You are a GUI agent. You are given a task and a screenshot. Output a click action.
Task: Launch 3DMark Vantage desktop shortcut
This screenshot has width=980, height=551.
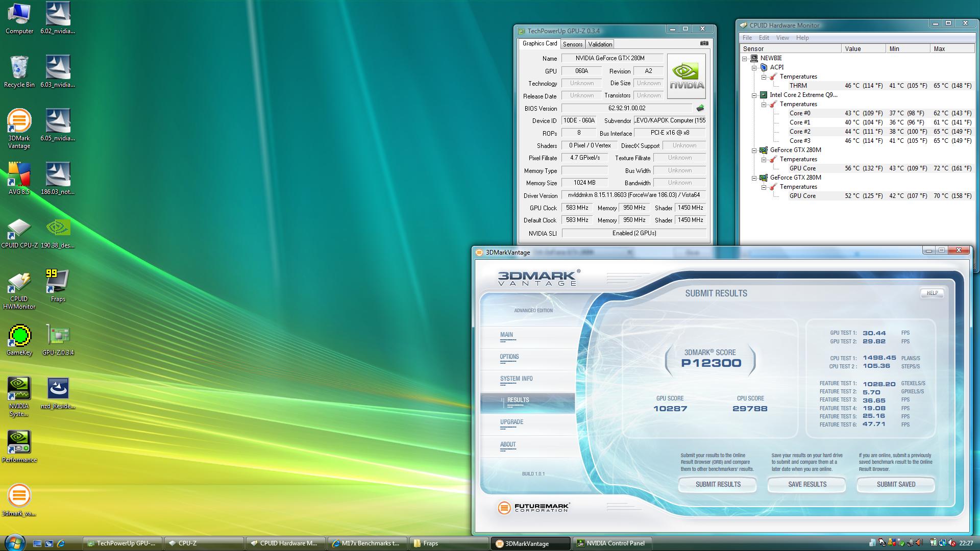[x=19, y=129]
